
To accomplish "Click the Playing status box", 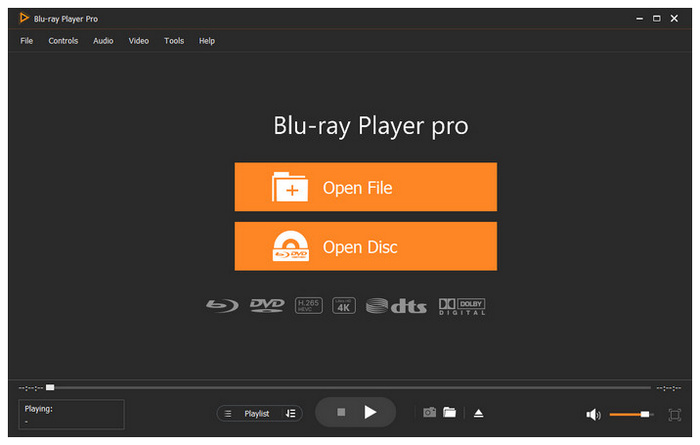I will 71,415.
